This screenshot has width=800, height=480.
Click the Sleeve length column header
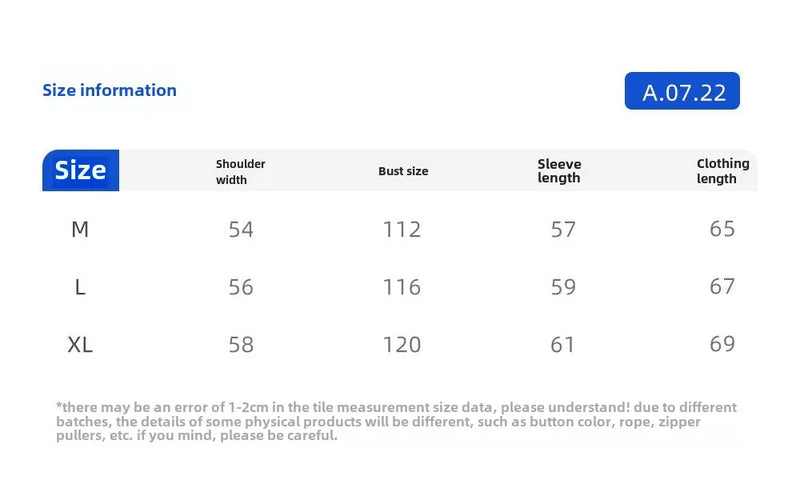click(x=559, y=171)
